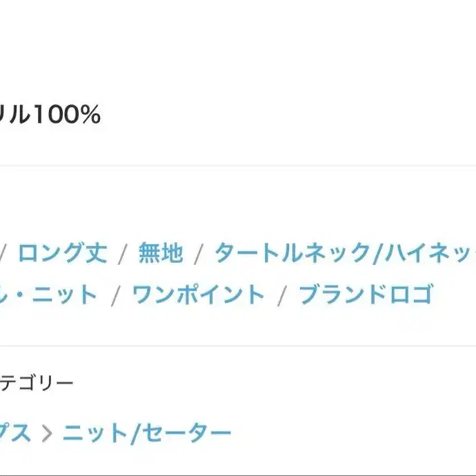Click the 100% material composition text
The image size is (476, 476).
[x=67, y=115]
